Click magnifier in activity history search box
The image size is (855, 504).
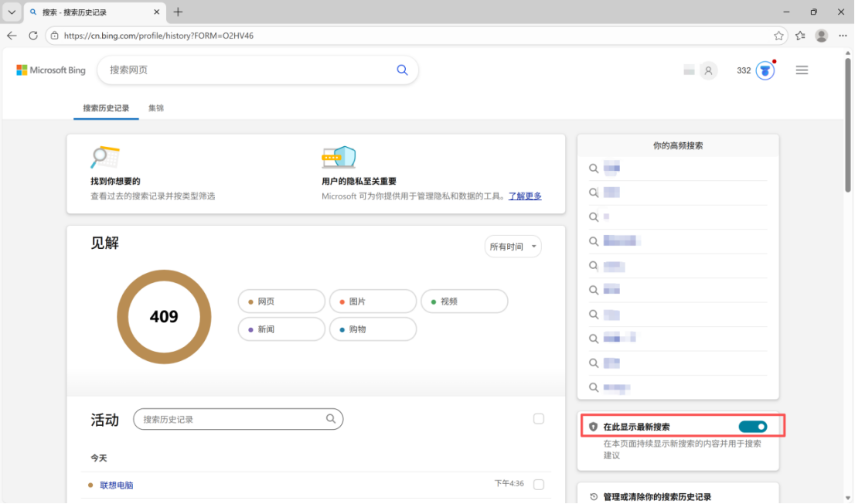click(331, 419)
